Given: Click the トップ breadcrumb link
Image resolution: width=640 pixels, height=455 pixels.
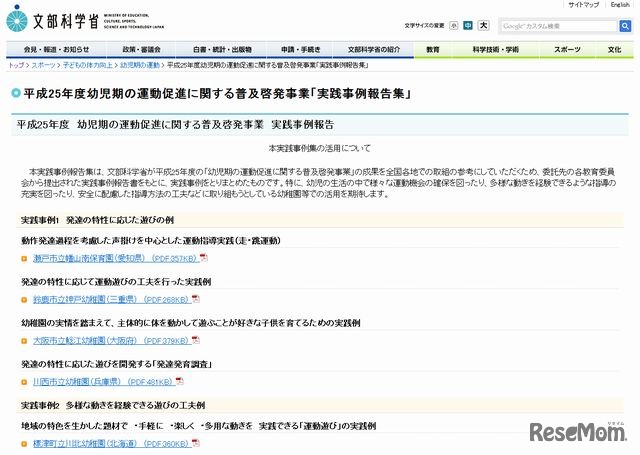Looking at the screenshot, I should pyautogui.click(x=16, y=65).
